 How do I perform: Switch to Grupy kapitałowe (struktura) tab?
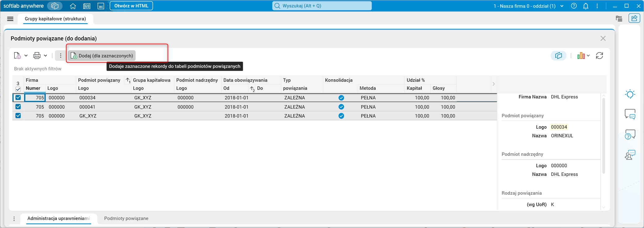click(55, 19)
